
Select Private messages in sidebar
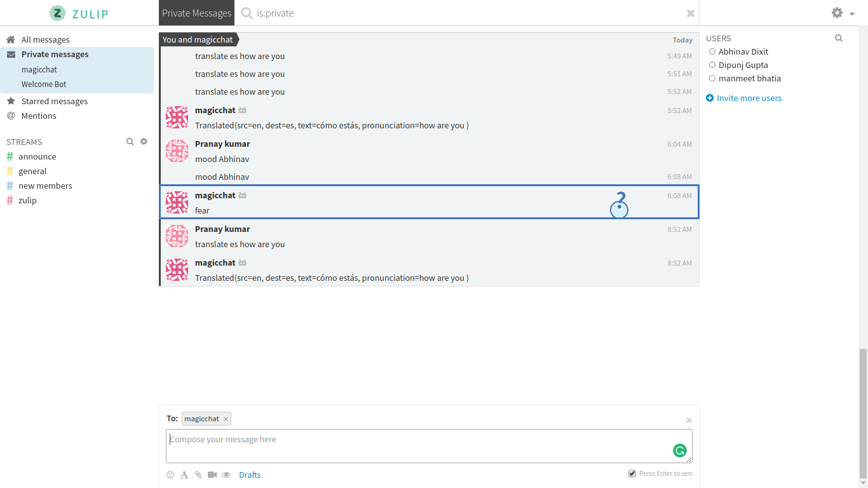(55, 54)
